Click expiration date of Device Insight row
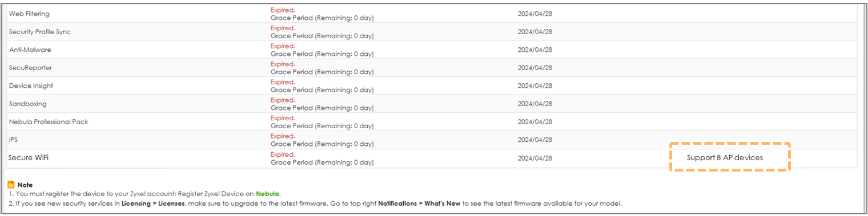 pos(535,86)
